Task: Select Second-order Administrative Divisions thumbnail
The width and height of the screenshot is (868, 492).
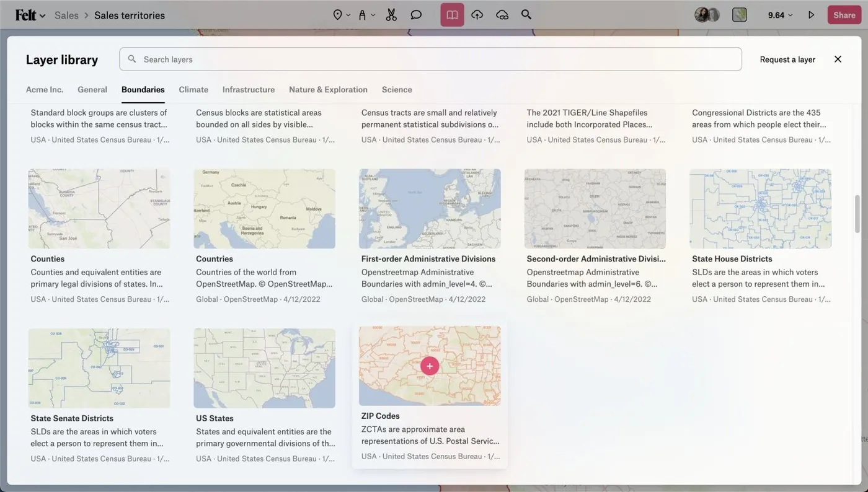Action: tap(595, 209)
